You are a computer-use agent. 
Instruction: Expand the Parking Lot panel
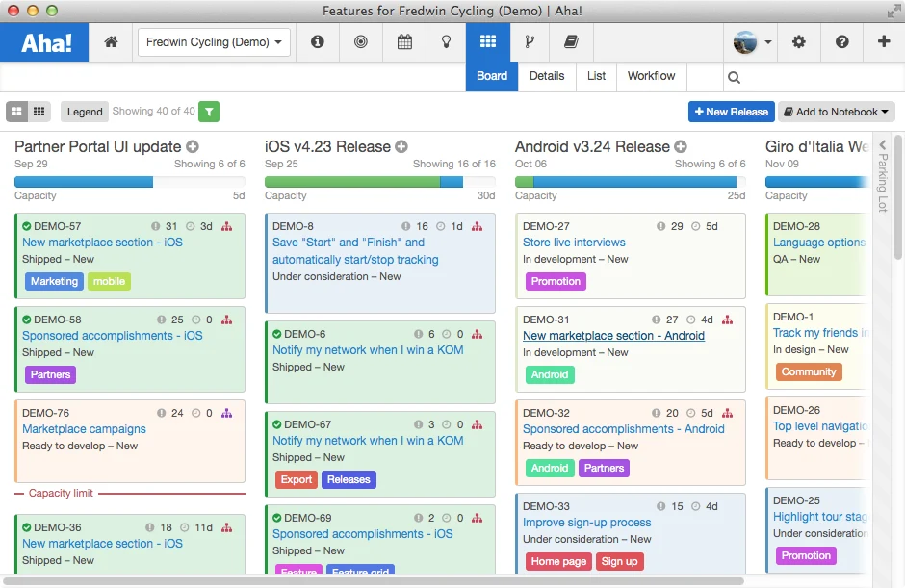(x=883, y=176)
